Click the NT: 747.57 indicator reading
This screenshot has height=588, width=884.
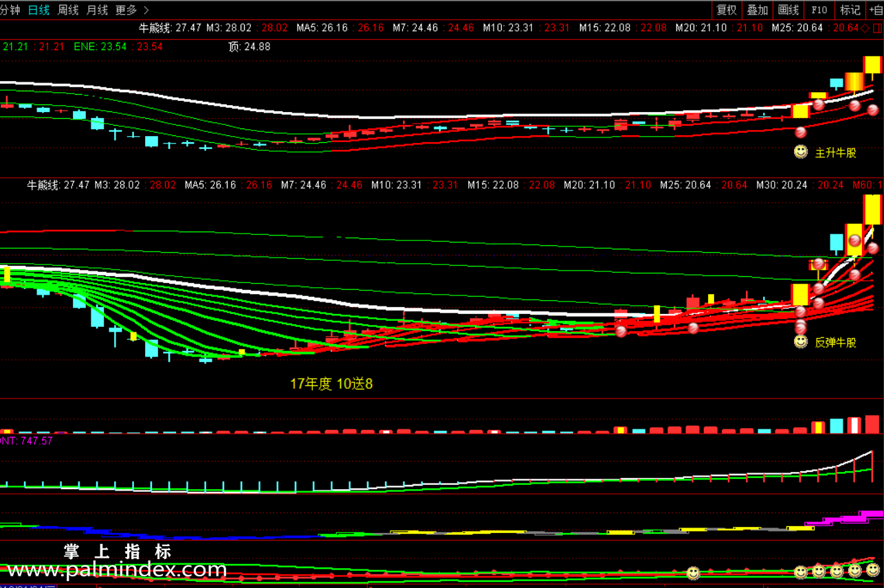coord(27,441)
